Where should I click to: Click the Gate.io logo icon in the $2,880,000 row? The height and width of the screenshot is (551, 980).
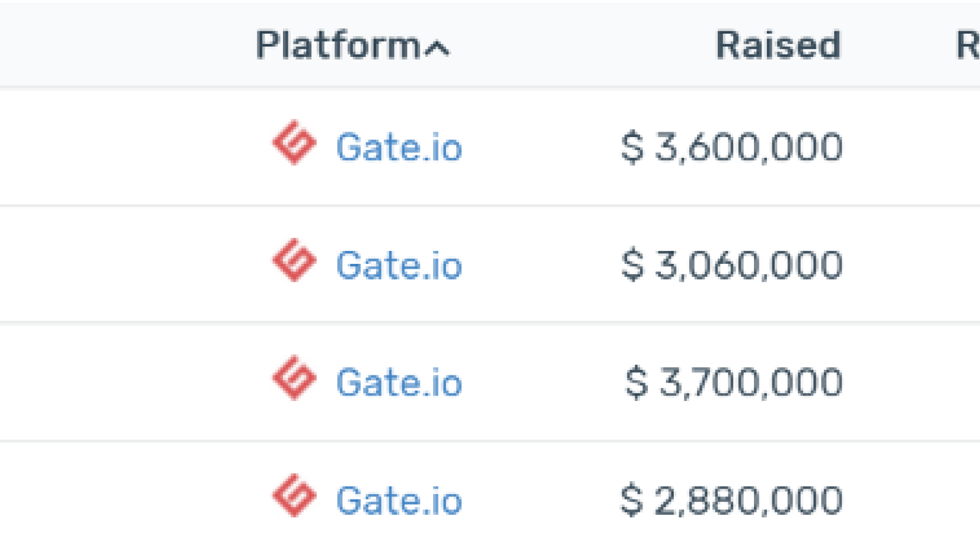[294, 495]
